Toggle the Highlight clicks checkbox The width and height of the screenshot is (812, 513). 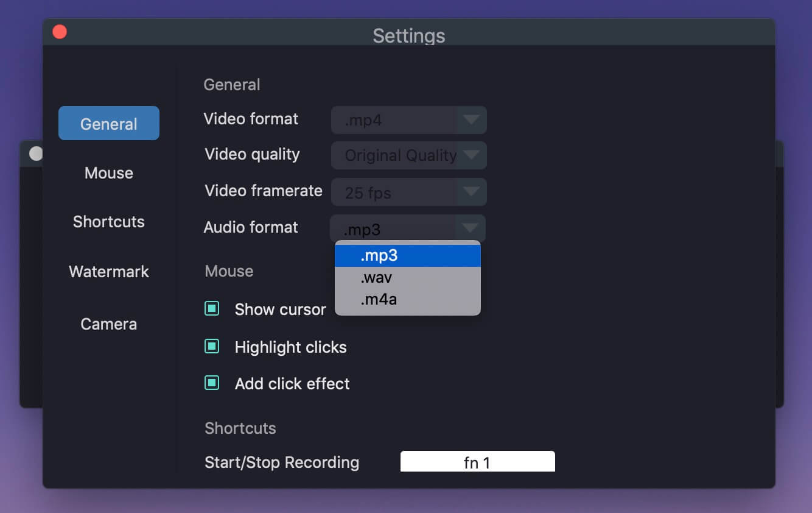tap(212, 347)
